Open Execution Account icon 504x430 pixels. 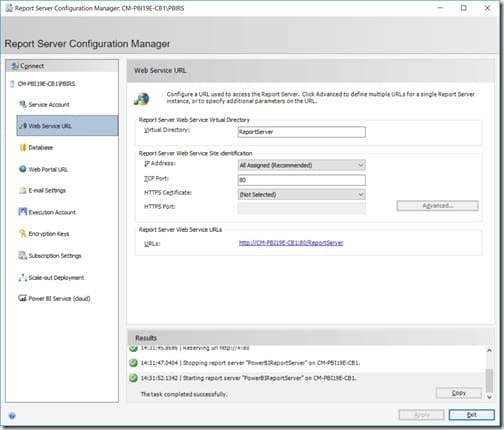pyautogui.click(x=23, y=212)
